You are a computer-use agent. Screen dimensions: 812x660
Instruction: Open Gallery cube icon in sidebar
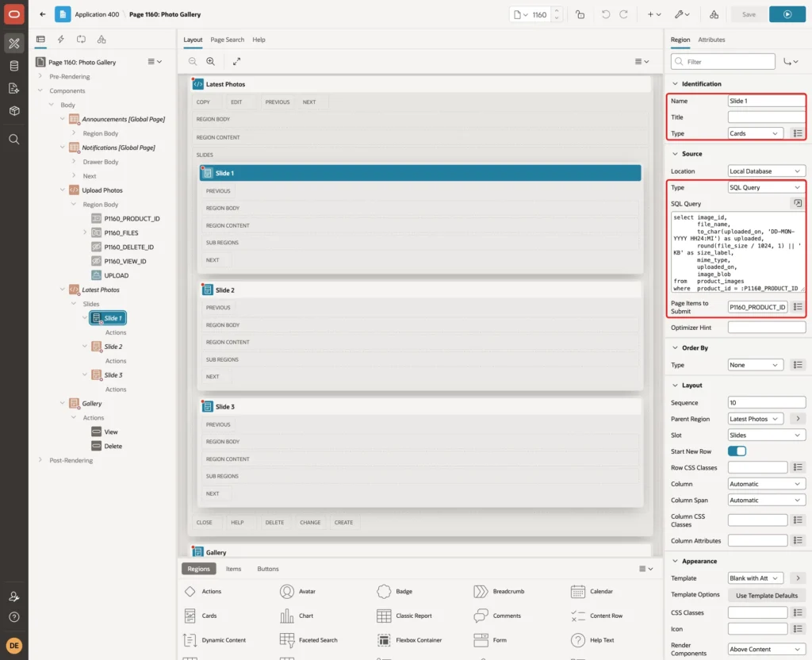pyautogui.click(x=14, y=111)
